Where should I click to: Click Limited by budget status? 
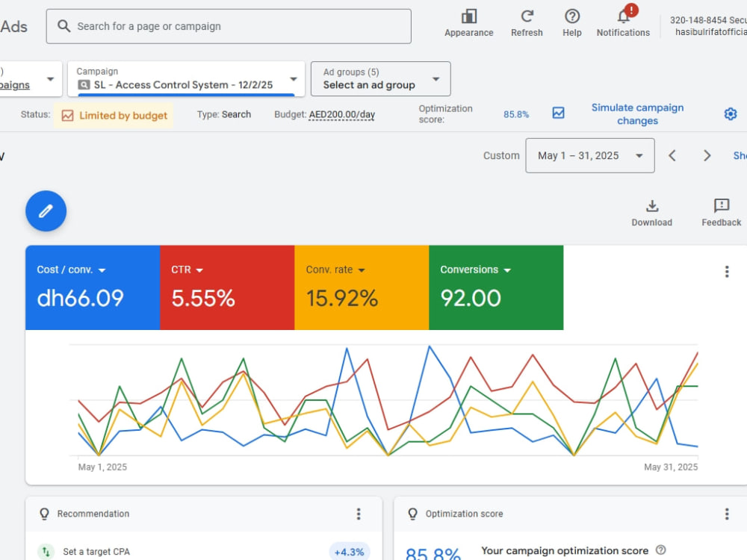click(114, 115)
